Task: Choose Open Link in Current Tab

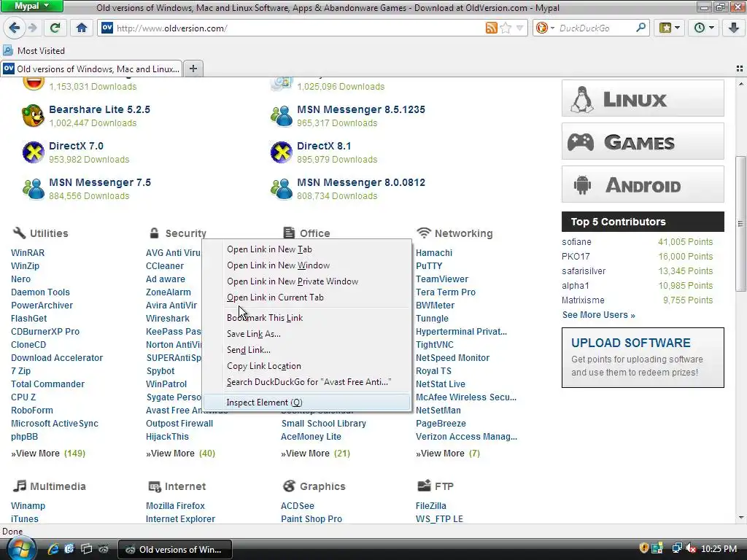Action: point(307,297)
